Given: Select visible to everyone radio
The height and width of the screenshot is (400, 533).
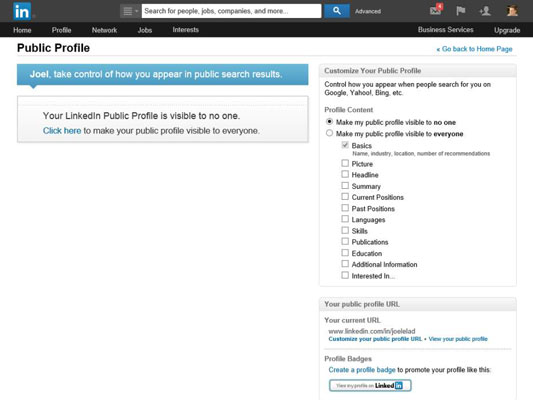Looking at the screenshot, I should point(329,133).
